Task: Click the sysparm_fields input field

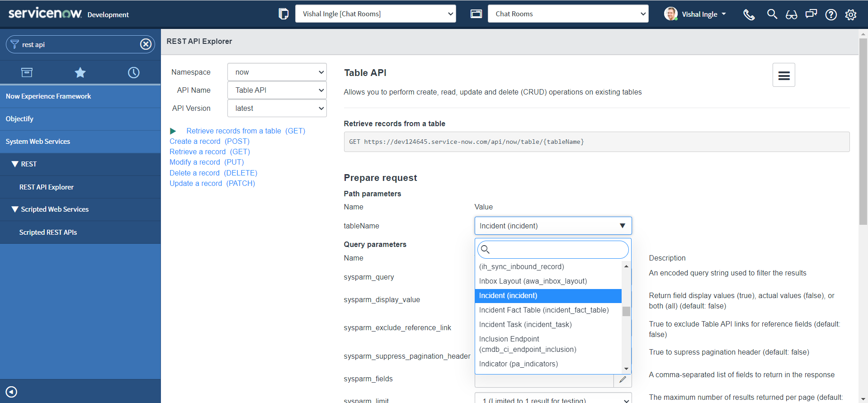Action: pyautogui.click(x=544, y=380)
